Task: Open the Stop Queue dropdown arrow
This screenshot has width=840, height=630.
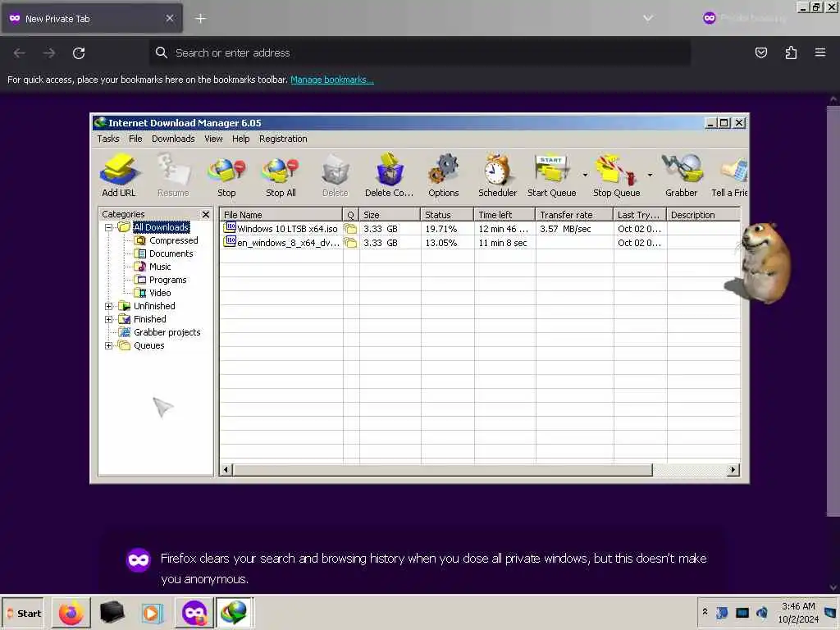Action: pyautogui.click(x=650, y=176)
